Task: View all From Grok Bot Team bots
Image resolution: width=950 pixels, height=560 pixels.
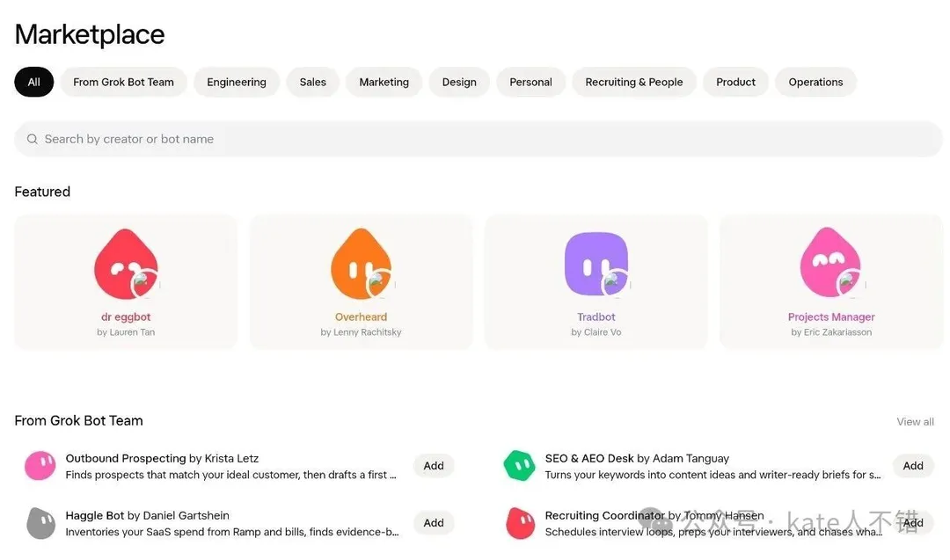Action: (x=915, y=421)
